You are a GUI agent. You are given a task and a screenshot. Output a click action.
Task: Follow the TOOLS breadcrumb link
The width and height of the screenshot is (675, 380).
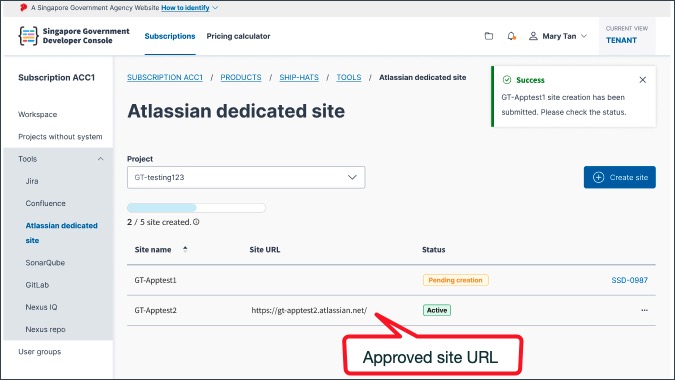[349, 77]
